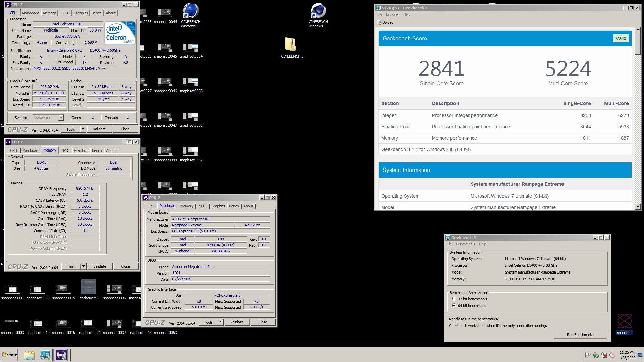The image size is (644, 362).
Task: Select the snaphsot0001 desktop icon
Action: tap(12, 292)
